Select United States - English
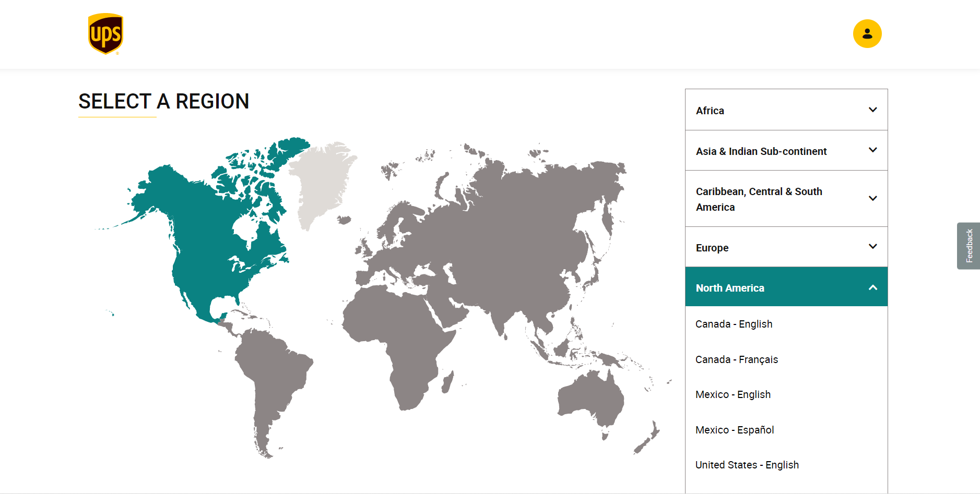980x494 pixels. point(747,465)
